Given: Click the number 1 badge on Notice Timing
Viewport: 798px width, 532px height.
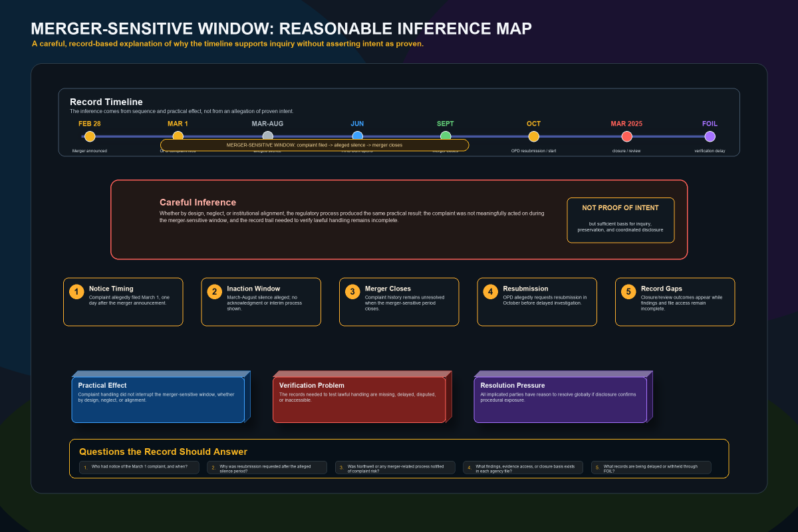Looking at the screenshot, I should point(76,292).
